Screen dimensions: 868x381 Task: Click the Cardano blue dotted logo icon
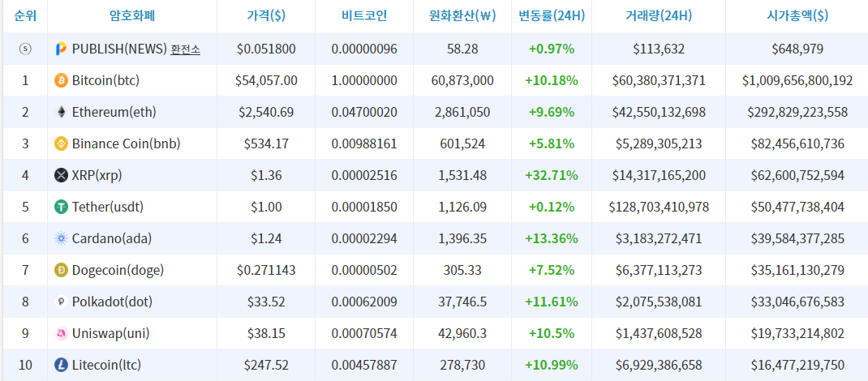61,239
